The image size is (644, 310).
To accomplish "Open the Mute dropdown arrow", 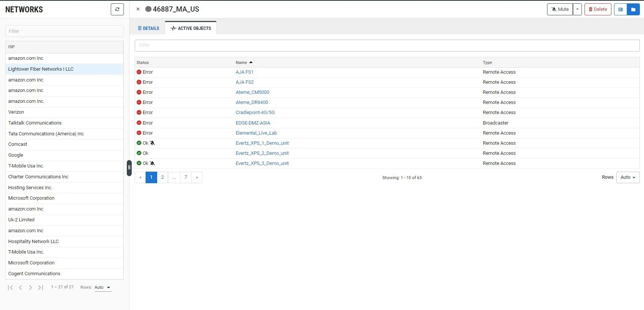I will coord(577,9).
